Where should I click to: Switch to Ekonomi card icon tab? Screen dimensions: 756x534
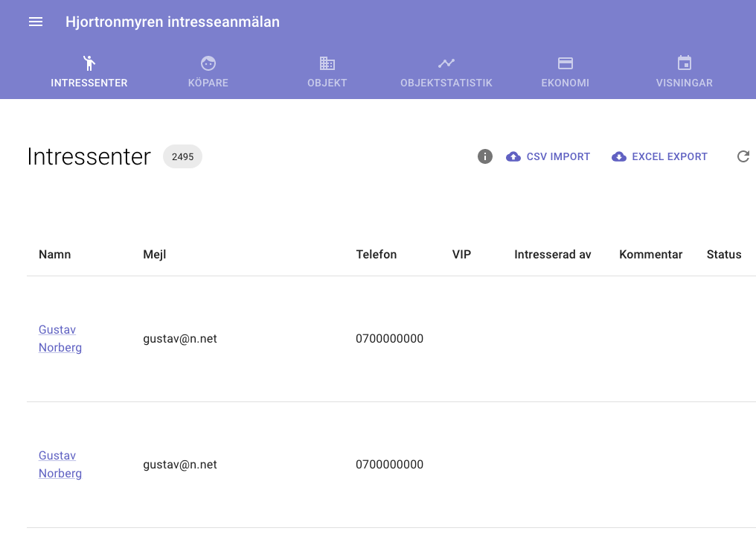[x=566, y=72]
